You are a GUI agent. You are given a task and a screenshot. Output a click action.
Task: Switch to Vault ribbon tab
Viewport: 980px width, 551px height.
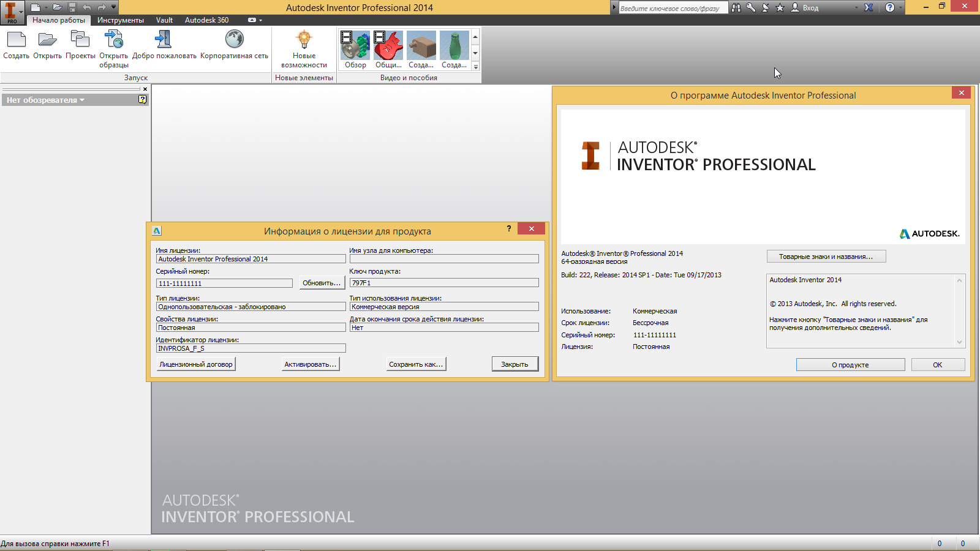point(164,20)
